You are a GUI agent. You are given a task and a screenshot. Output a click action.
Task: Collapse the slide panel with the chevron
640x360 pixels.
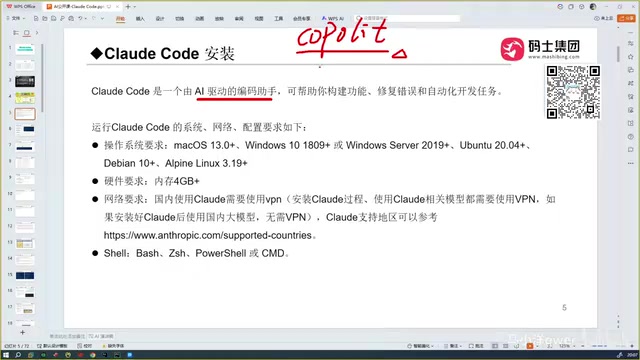(x=37, y=33)
